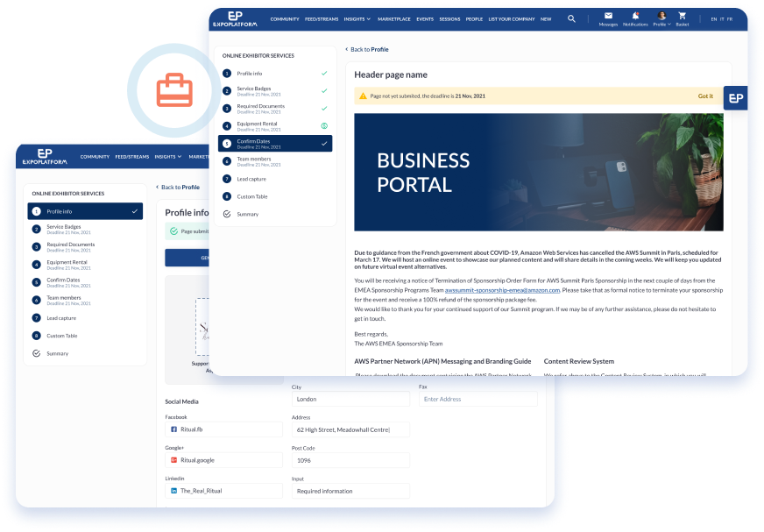
Task: Click step 1 number badge in front sidebar
Action: pos(227,73)
